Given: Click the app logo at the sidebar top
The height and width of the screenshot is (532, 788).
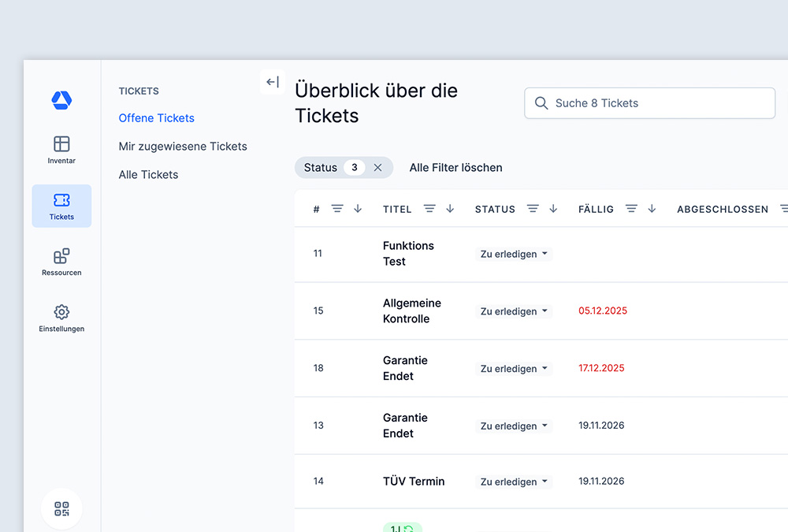Looking at the screenshot, I should [61, 99].
